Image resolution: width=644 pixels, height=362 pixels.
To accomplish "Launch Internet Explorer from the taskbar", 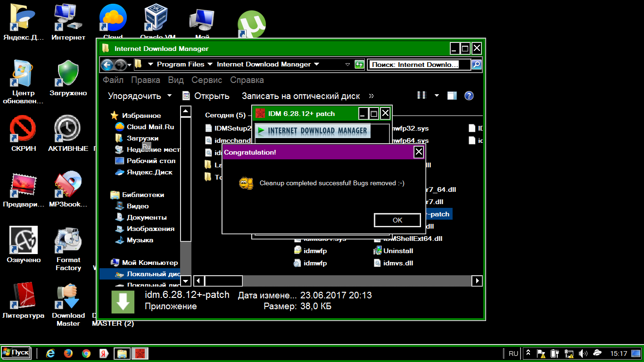I will pyautogui.click(x=50, y=353).
